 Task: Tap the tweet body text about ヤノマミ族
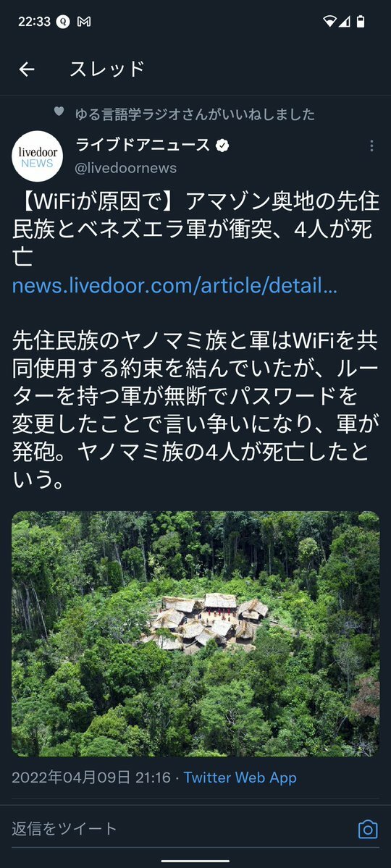pos(195,411)
